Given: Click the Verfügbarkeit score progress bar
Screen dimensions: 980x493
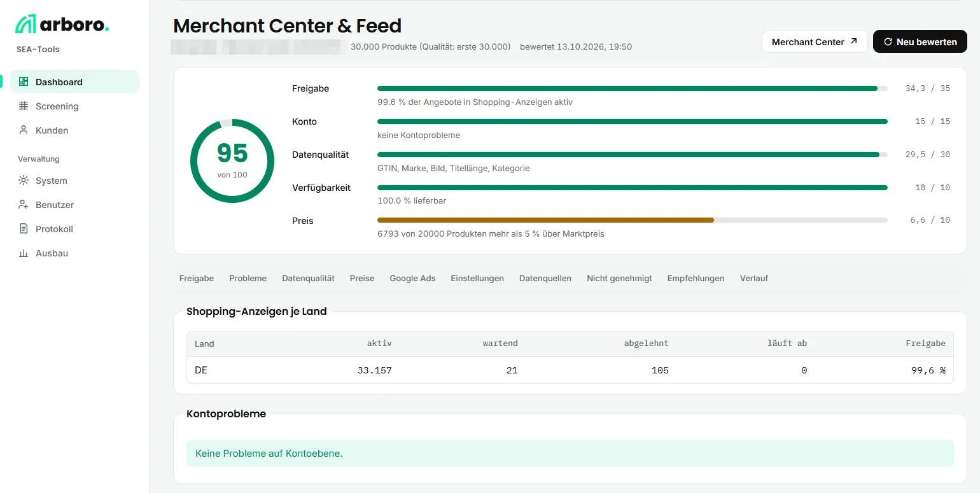Looking at the screenshot, I should coord(633,188).
